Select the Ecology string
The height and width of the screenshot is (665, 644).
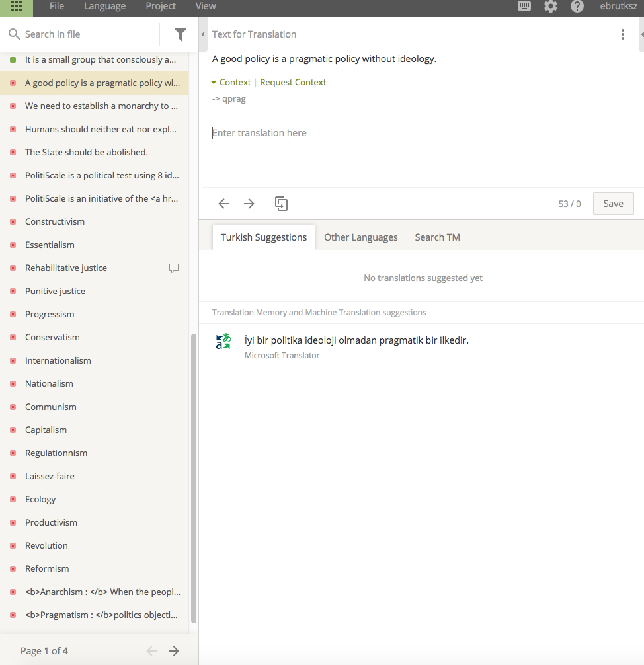click(94, 499)
